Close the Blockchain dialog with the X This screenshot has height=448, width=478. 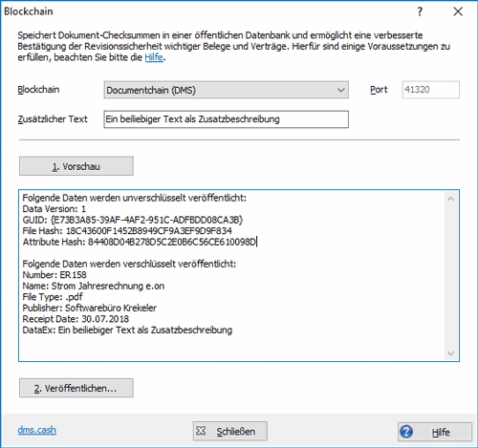pyautogui.click(x=458, y=11)
